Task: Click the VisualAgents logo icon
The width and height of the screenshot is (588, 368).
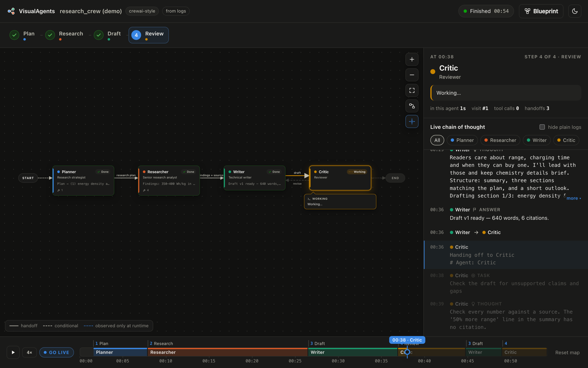Action: pyautogui.click(x=11, y=11)
